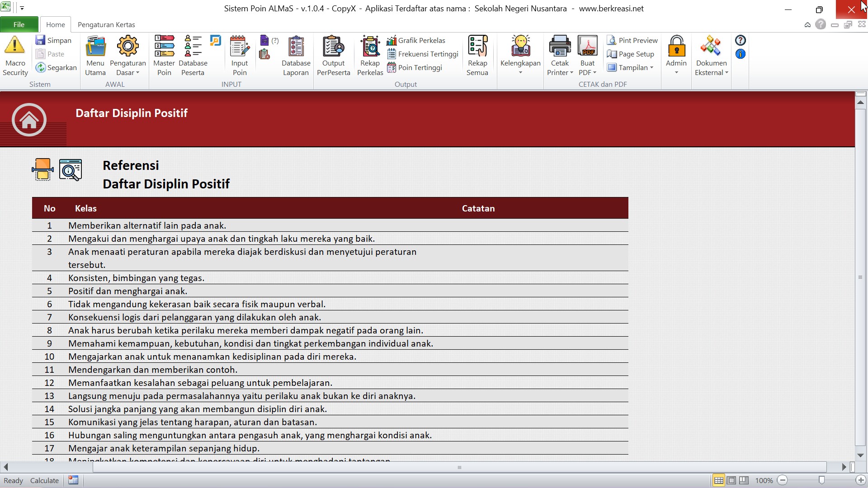The width and height of the screenshot is (868, 488).
Task: Open Database Laporan
Action: coord(296,56)
